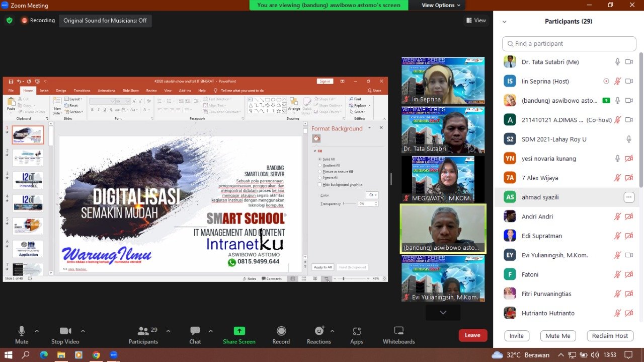Click the Find icon in PowerPoint Editing group
Image resolution: width=644 pixels, height=362 pixels.
point(351,99)
